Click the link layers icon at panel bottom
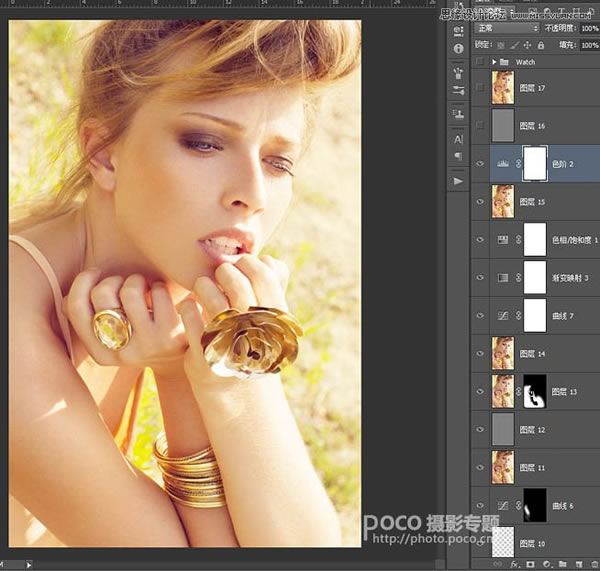This screenshot has height=571, width=600. point(497,564)
